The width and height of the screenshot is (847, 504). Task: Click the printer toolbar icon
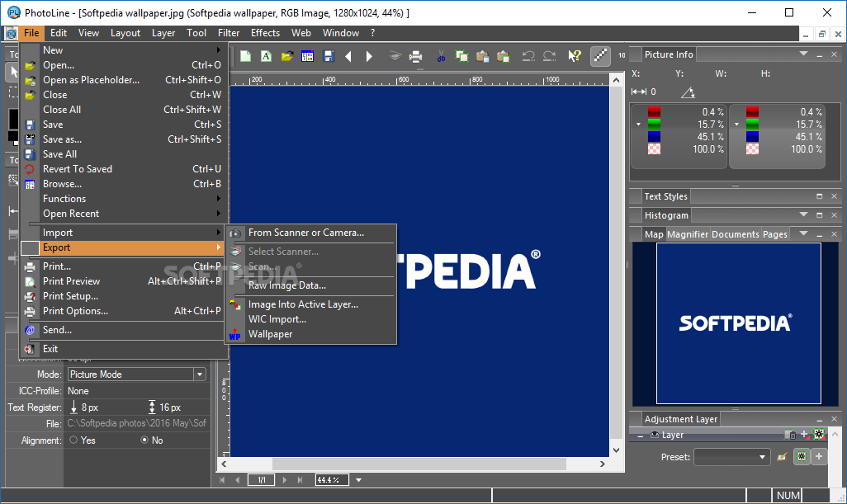coord(415,56)
